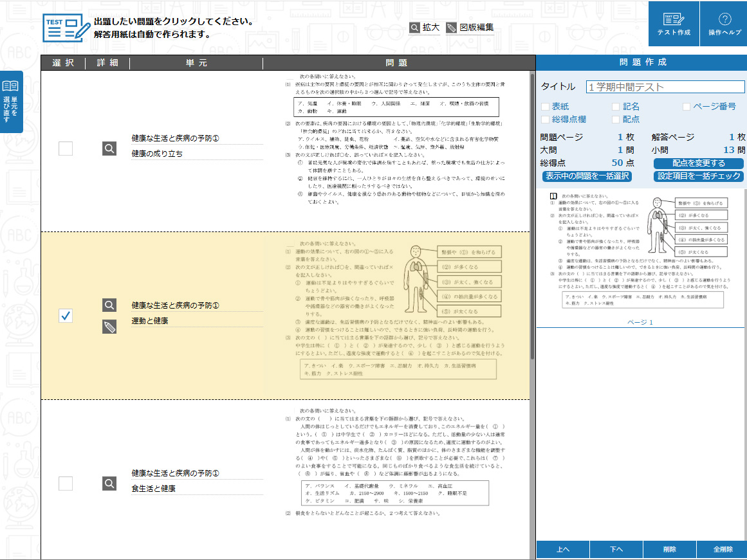
Task: Check the 健康の成り立ち selection checkbox
Action: pos(66,149)
